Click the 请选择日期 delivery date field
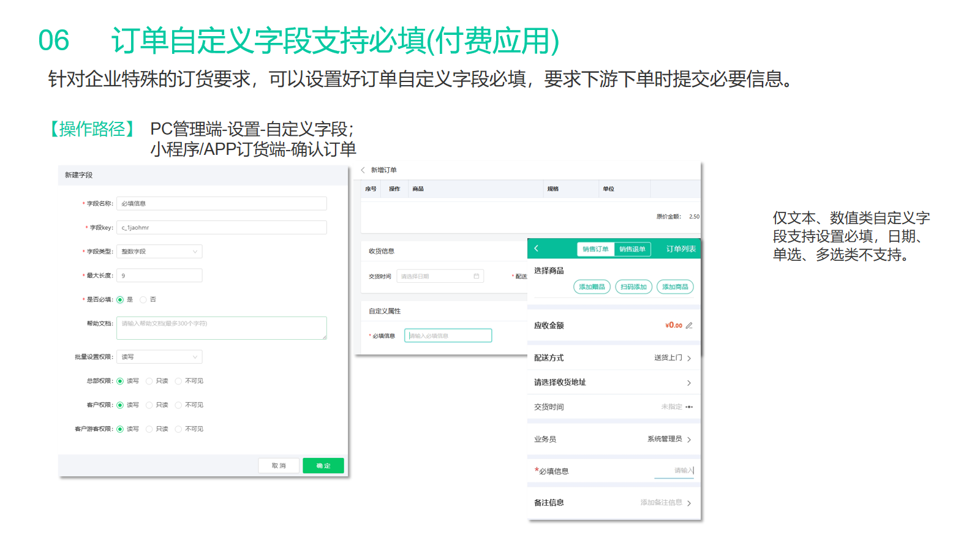 click(x=440, y=277)
